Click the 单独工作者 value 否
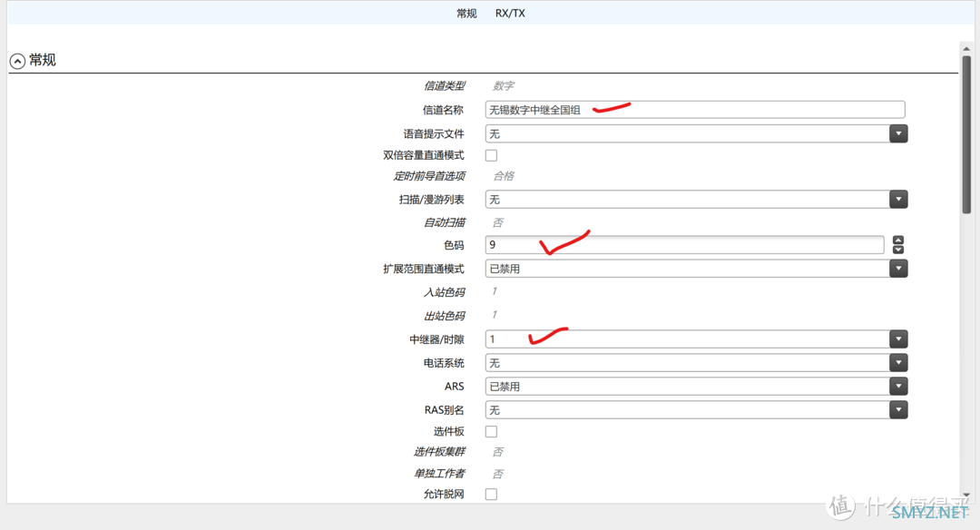Image resolution: width=980 pixels, height=530 pixels. click(497, 474)
